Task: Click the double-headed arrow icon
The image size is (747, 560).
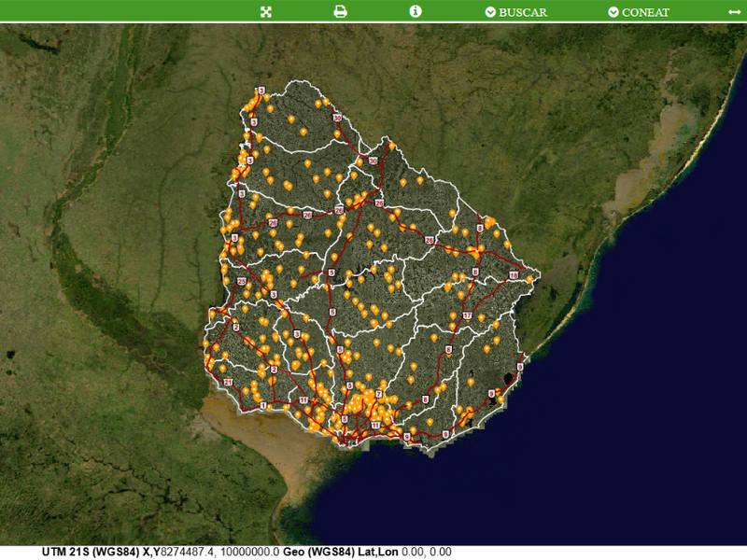Action: [735, 12]
